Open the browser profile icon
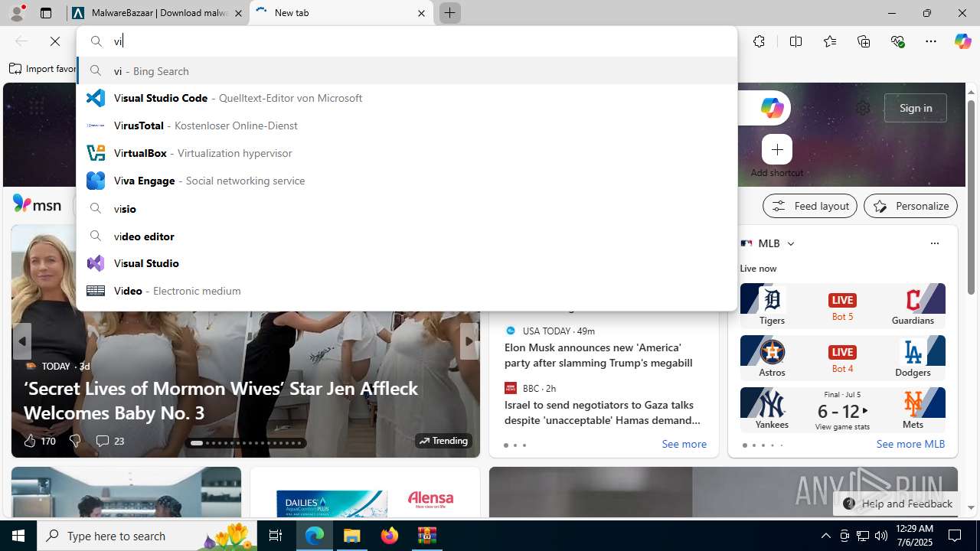 [16, 13]
